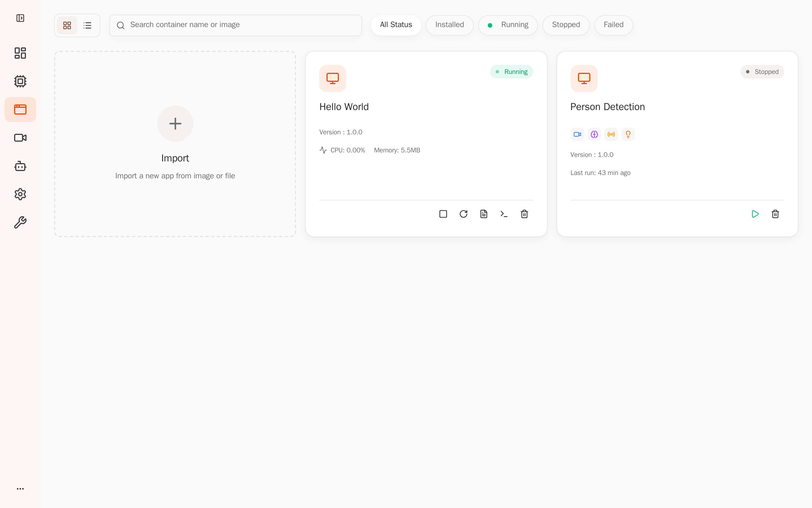
Task: Switch to grid view
Action: (x=67, y=25)
